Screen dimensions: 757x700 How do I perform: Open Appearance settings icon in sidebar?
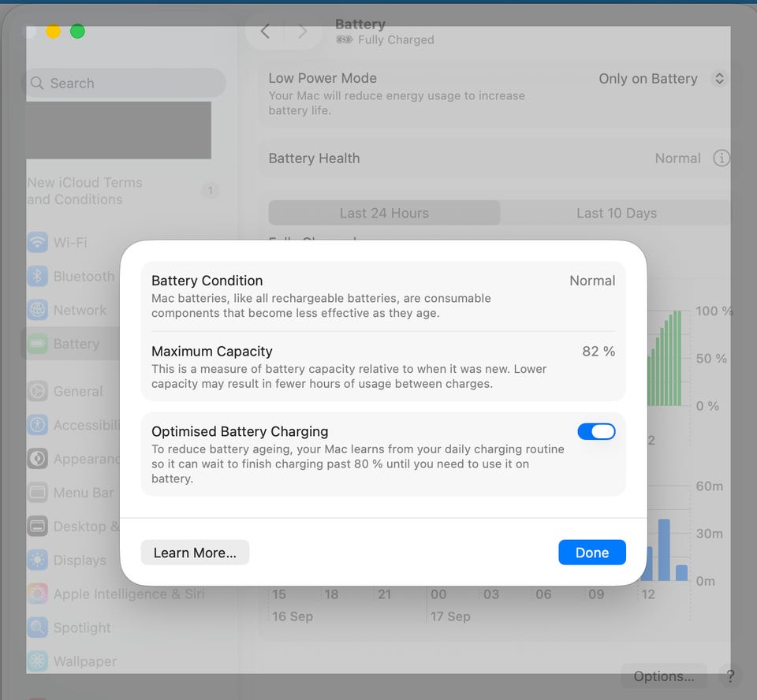pyautogui.click(x=38, y=459)
